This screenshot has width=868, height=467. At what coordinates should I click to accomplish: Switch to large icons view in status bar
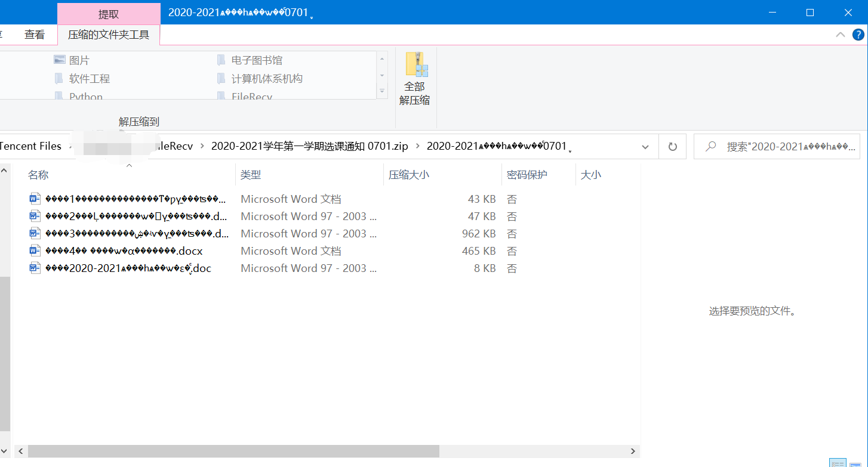point(855,463)
